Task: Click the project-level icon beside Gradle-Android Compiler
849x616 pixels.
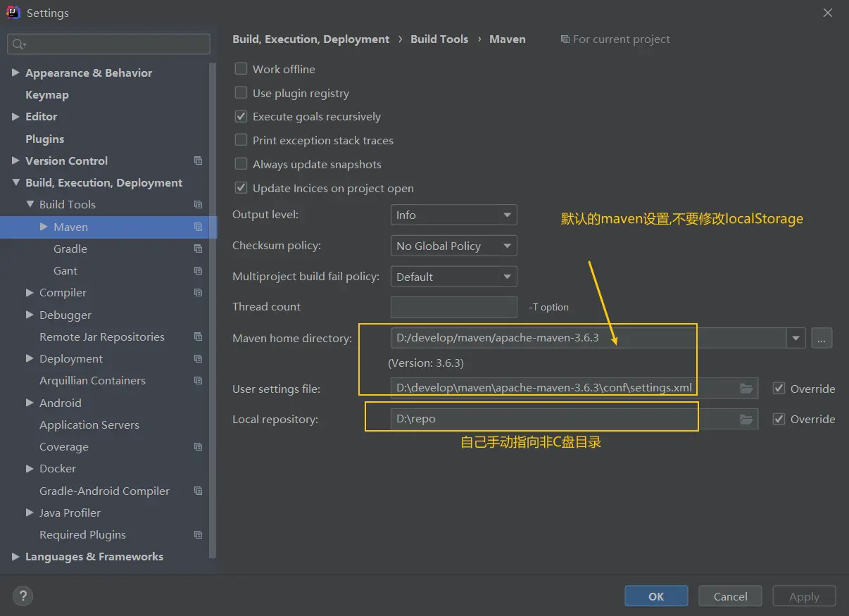Action: click(198, 491)
